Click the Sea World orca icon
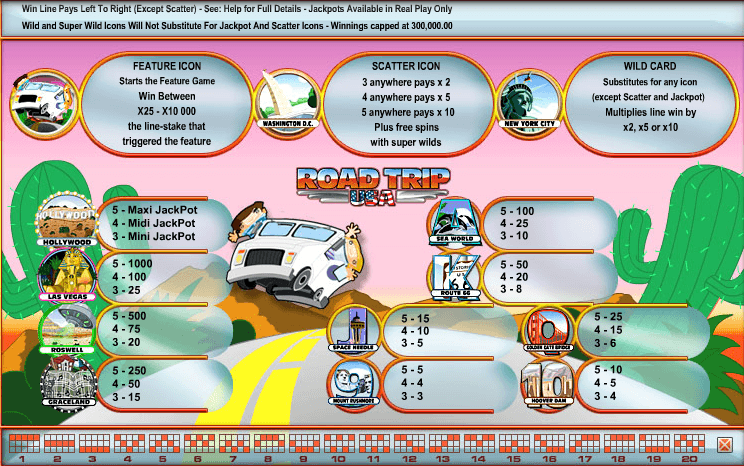Image resolution: width=744 pixels, height=466 pixels. [456, 222]
